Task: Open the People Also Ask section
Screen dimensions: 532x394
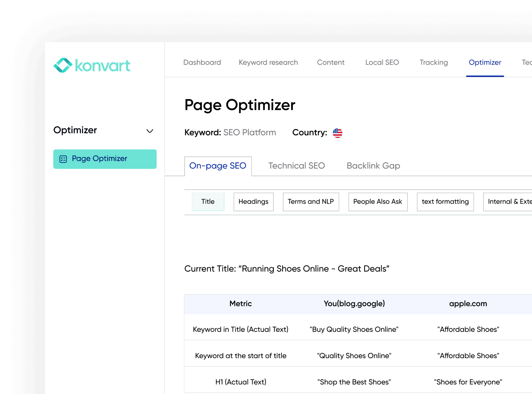Action: coord(378,201)
